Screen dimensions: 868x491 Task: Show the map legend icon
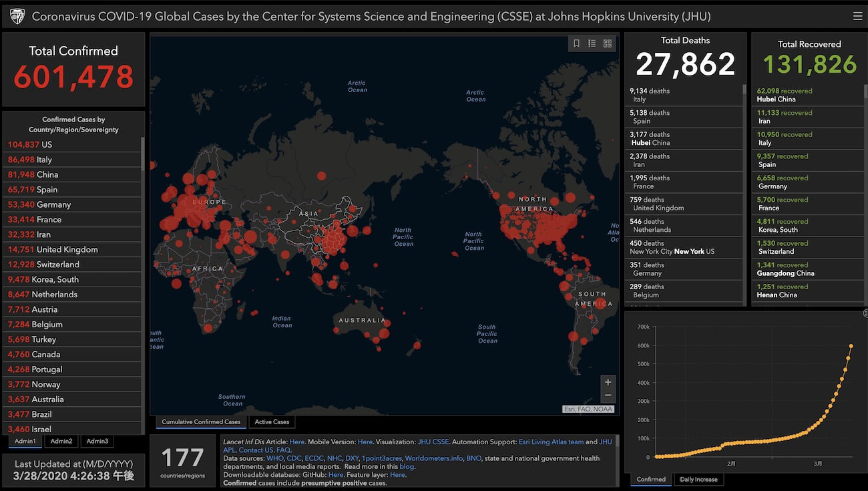[592, 43]
